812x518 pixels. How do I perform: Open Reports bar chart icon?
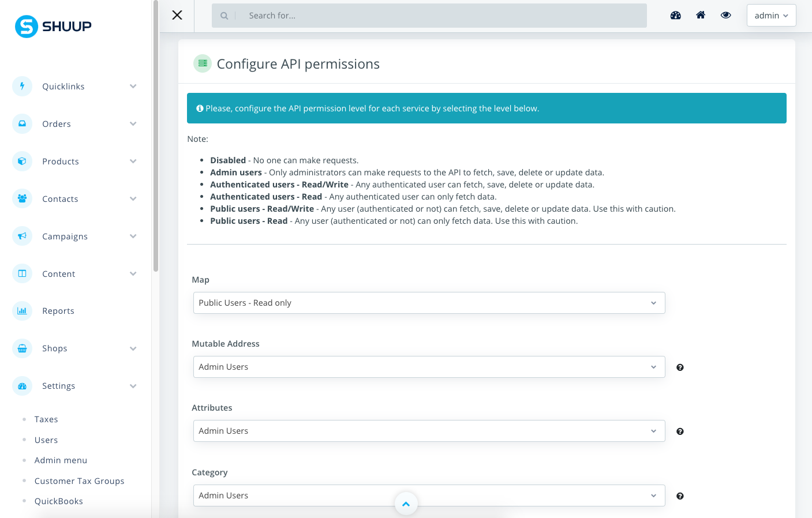22,311
